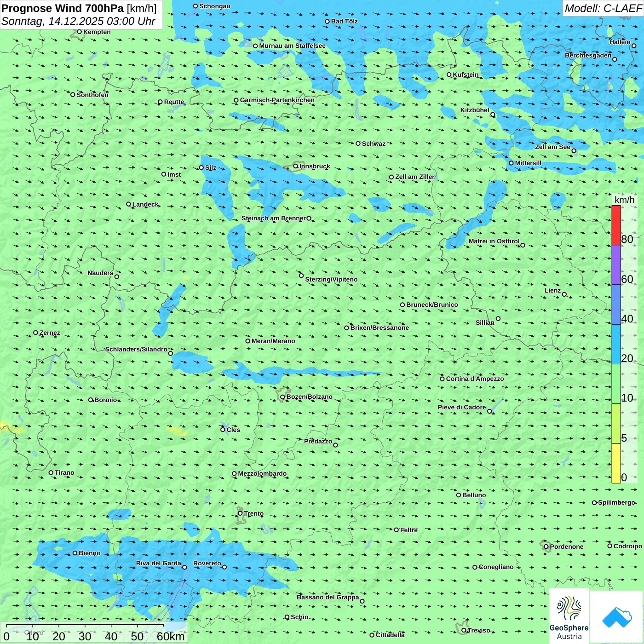
Task: Click the 'Conegliano' label
Action: 496,567
